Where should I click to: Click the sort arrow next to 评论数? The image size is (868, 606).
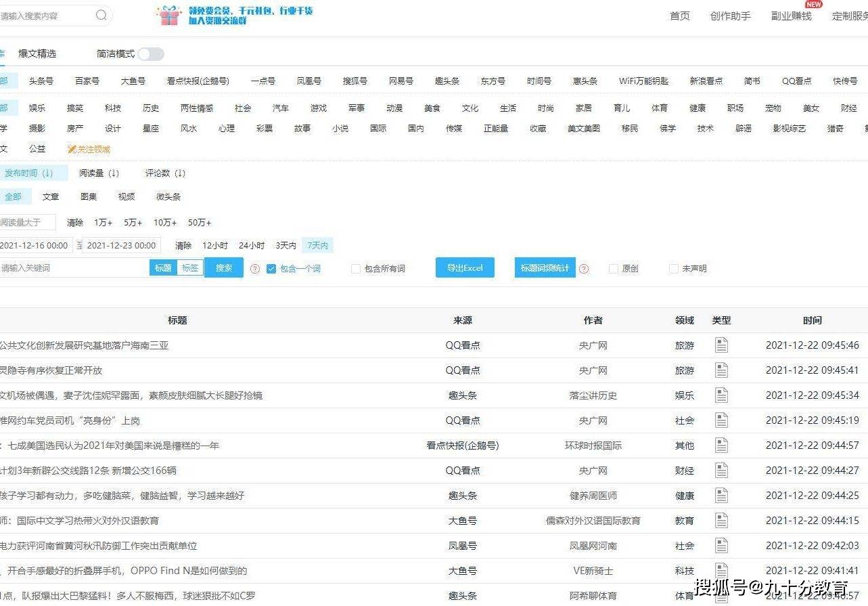point(182,173)
